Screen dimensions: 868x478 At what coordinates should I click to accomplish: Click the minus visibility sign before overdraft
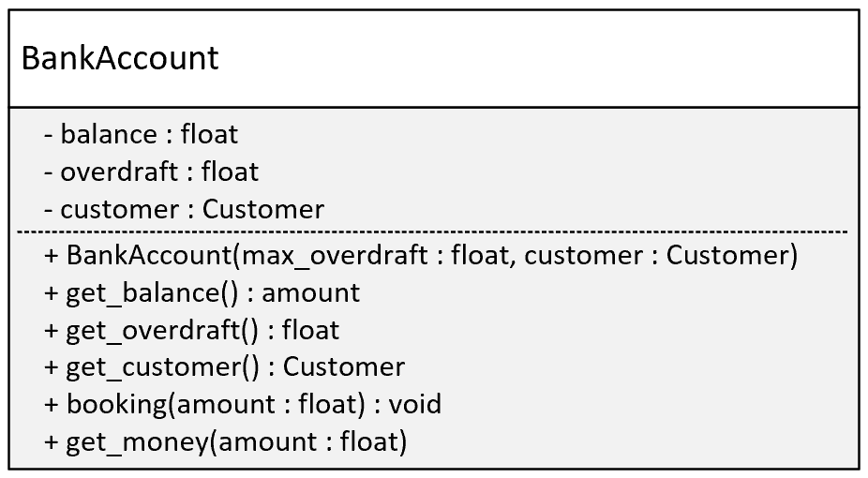click(49, 172)
